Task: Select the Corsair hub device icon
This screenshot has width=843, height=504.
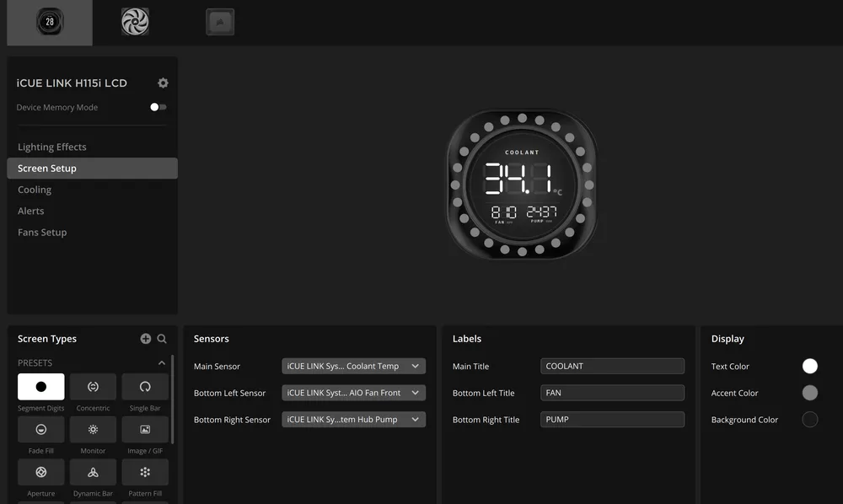Action: [220, 22]
